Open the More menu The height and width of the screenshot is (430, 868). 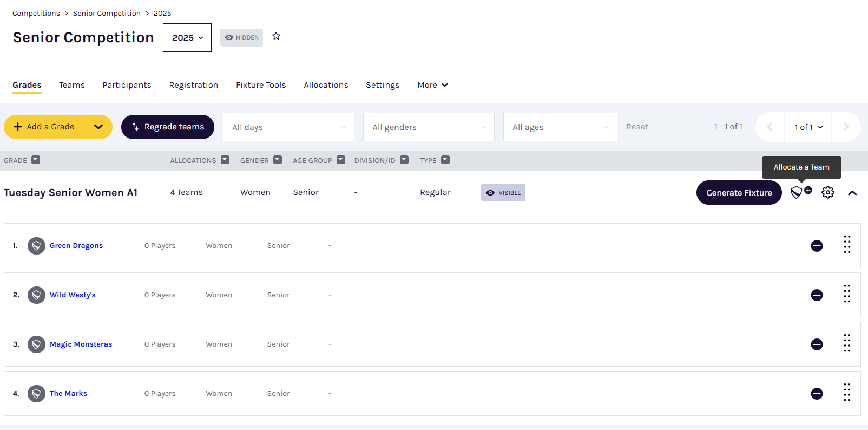click(432, 85)
